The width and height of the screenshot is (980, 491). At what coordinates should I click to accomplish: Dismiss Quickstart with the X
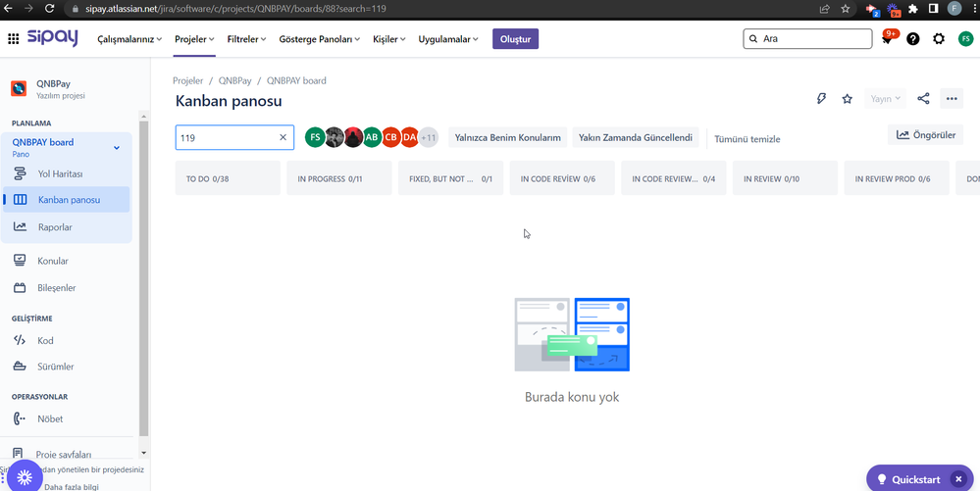(958, 479)
